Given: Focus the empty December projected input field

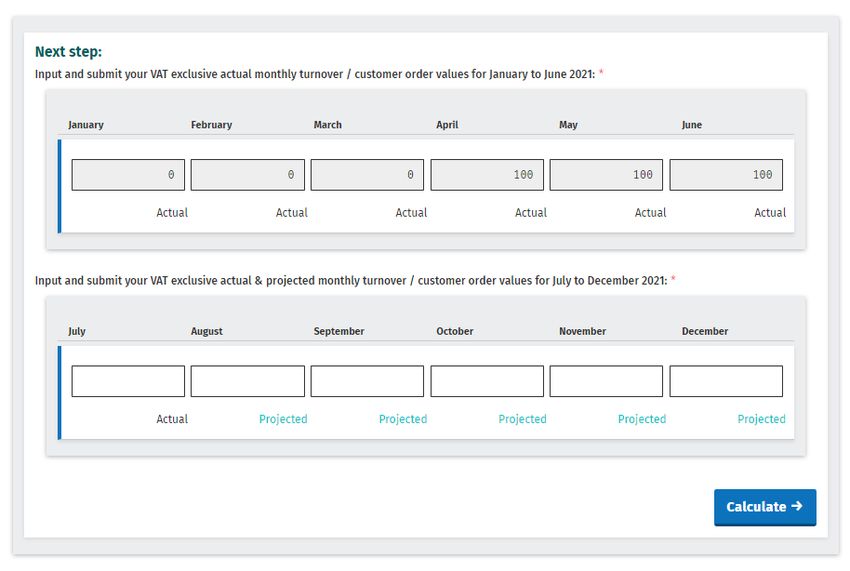Looking at the screenshot, I should (x=726, y=381).
